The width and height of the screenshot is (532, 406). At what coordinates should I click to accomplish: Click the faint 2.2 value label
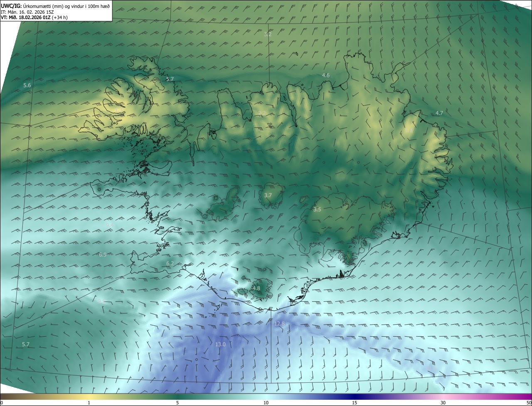coord(262,113)
